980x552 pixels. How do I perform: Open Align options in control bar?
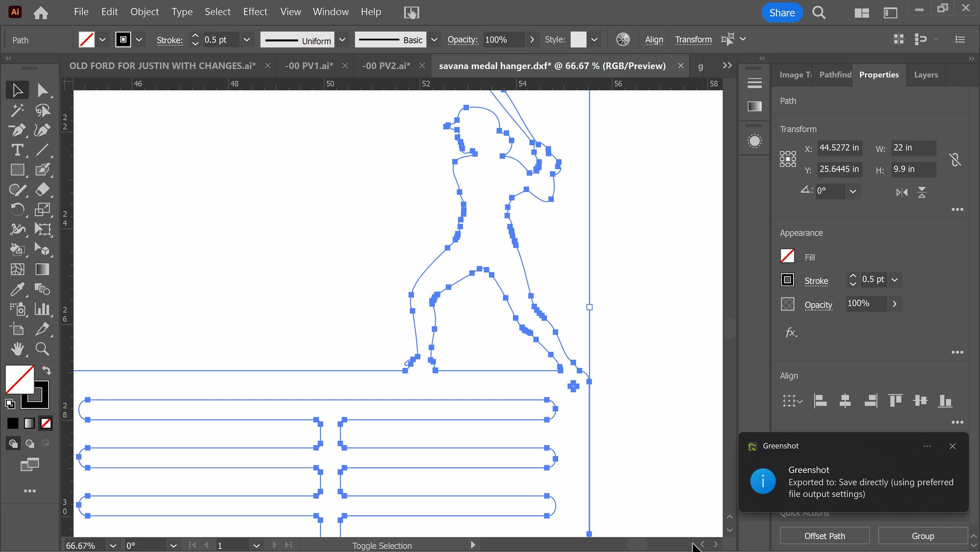[x=654, y=40]
